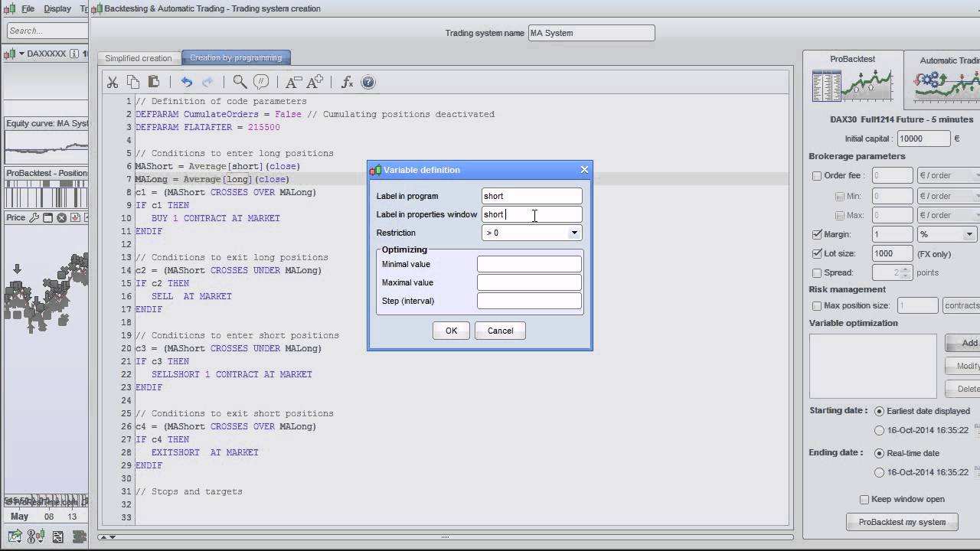The height and width of the screenshot is (551, 980).
Task: Select Earliest date displayed starting option
Action: tap(879, 411)
